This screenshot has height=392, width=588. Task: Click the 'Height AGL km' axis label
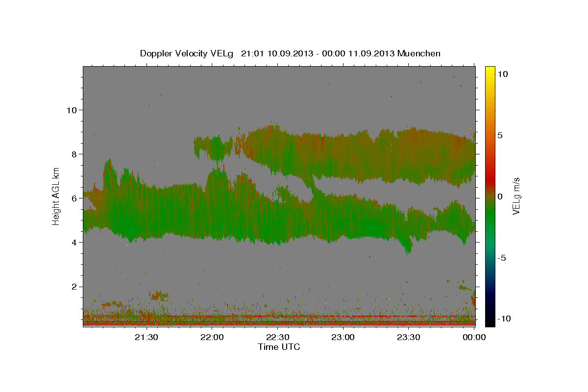point(56,196)
